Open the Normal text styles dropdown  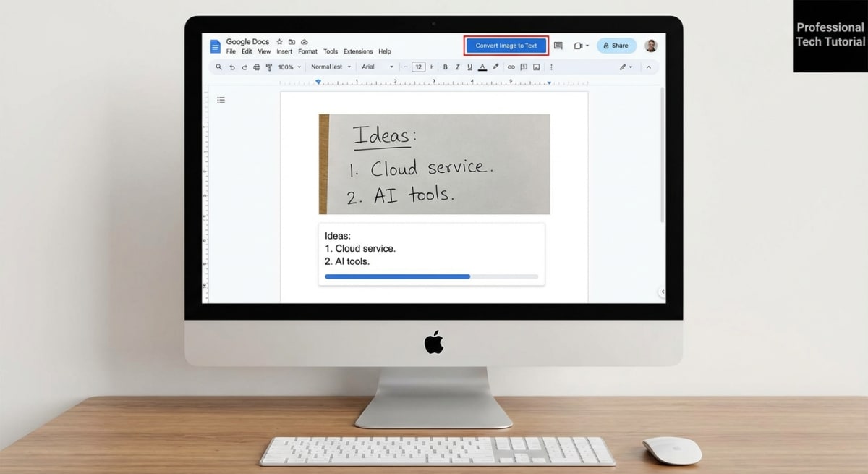tap(330, 67)
